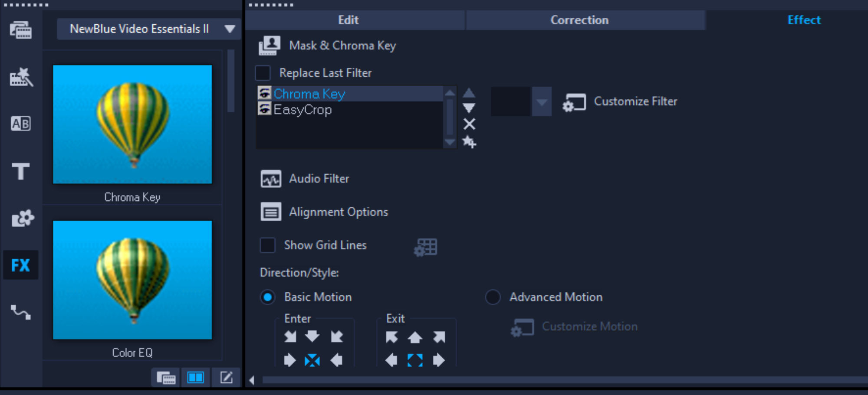
Task: Switch to the Correction tab
Action: (x=585, y=20)
